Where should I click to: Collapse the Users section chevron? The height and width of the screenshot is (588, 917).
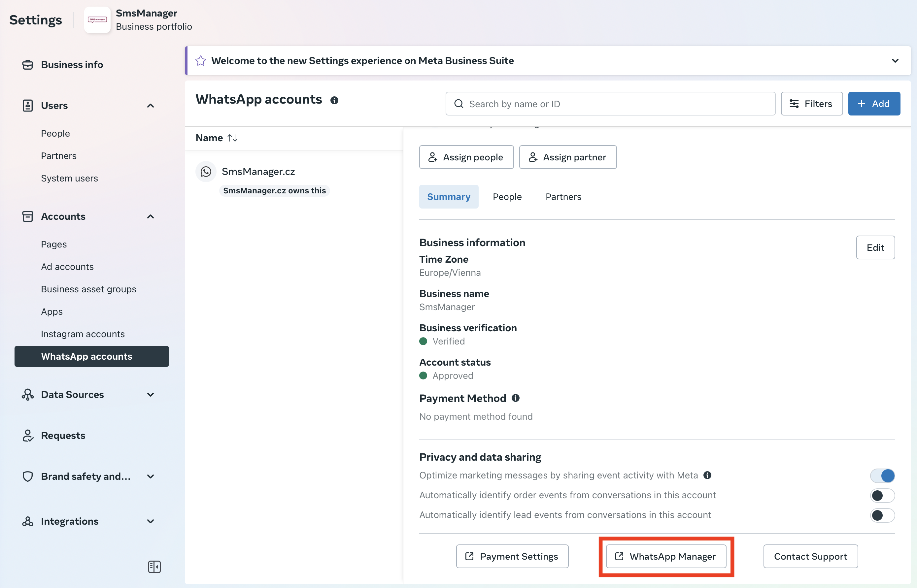(x=151, y=106)
